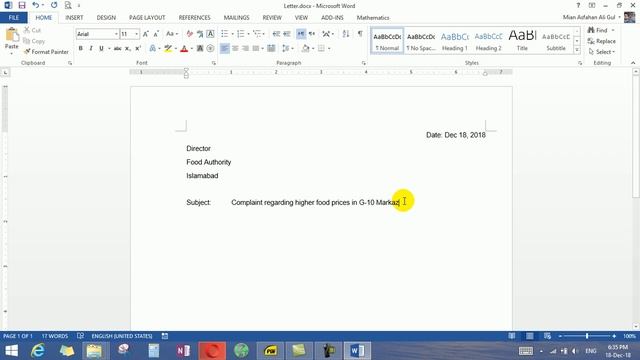Click the yellow Text Highlight Color button

tap(168, 49)
